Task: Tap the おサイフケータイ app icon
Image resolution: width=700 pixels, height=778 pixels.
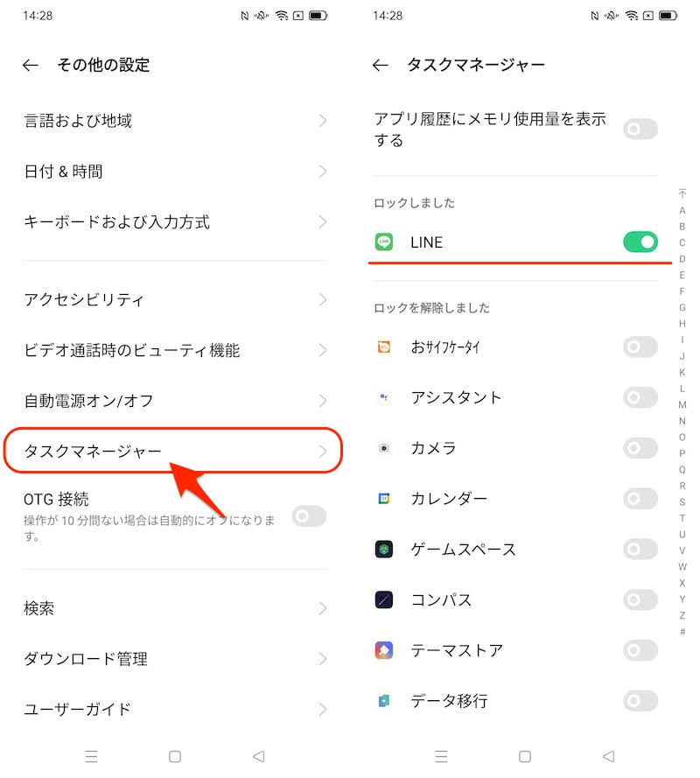Action: click(383, 347)
